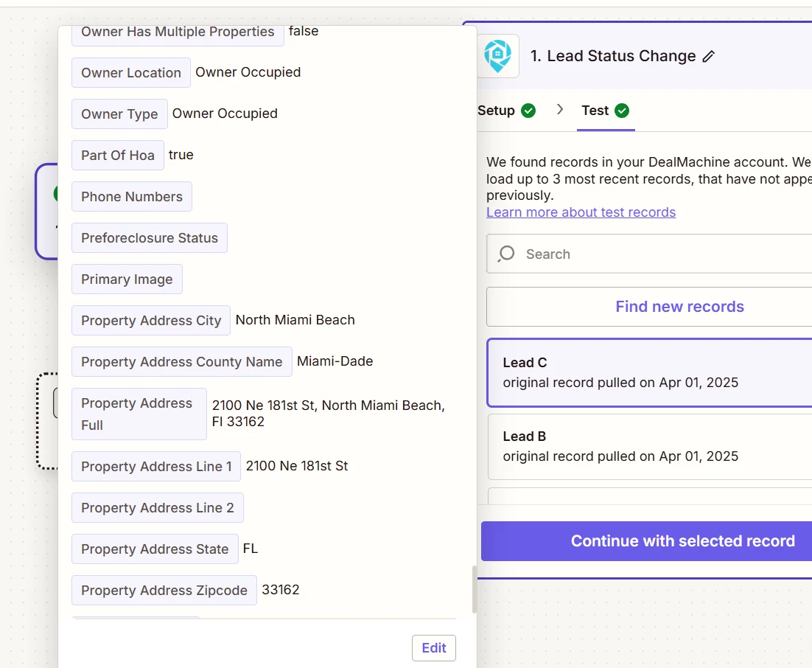This screenshot has height=668, width=812.
Task: Click green checkmark beside Setup
Action: (528, 111)
